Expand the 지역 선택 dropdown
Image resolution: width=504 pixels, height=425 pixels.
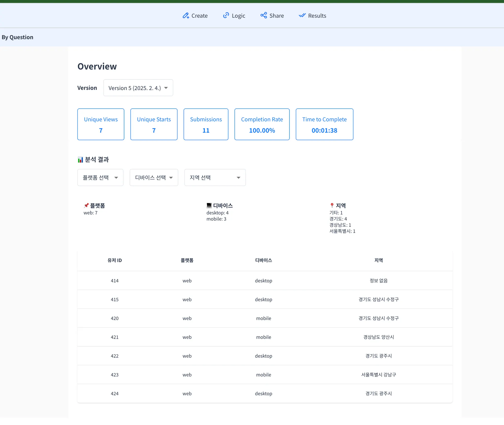(215, 178)
